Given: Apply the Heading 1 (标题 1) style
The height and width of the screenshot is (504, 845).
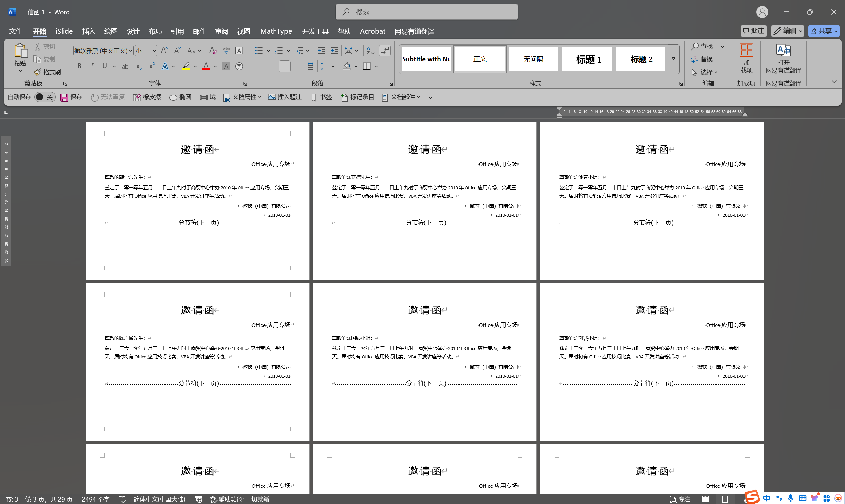Looking at the screenshot, I should pyautogui.click(x=587, y=59).
